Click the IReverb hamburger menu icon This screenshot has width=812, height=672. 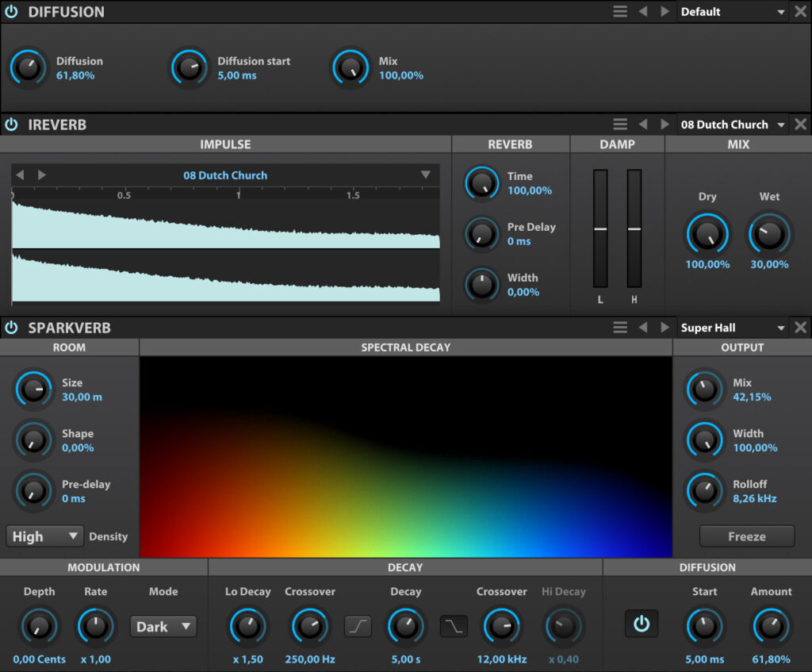619,124
